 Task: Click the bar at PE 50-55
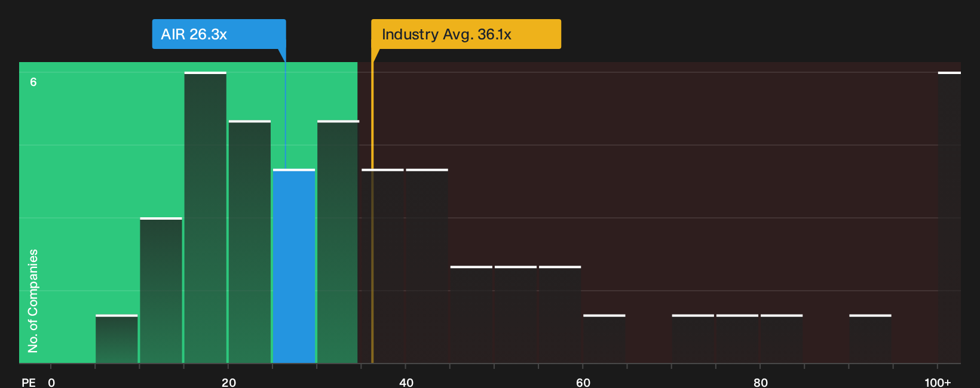pyautogui.click(x=516, y=315)
